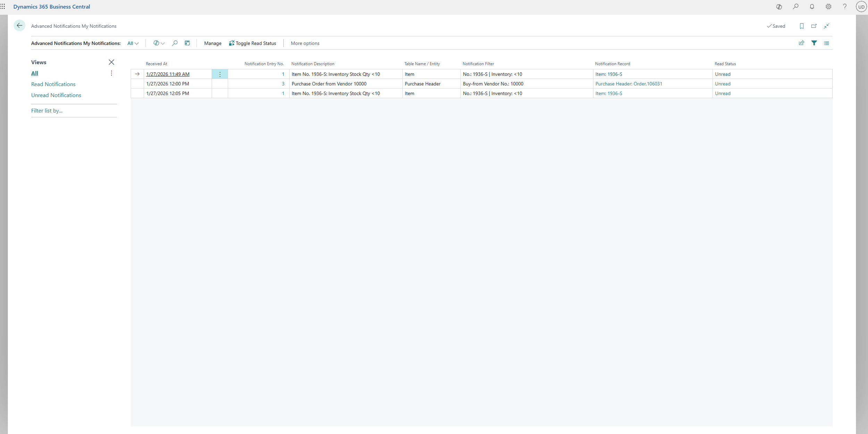Open the Manage menu
The image size is (868, 434).
pyautogui.click(x=212, y=43)
